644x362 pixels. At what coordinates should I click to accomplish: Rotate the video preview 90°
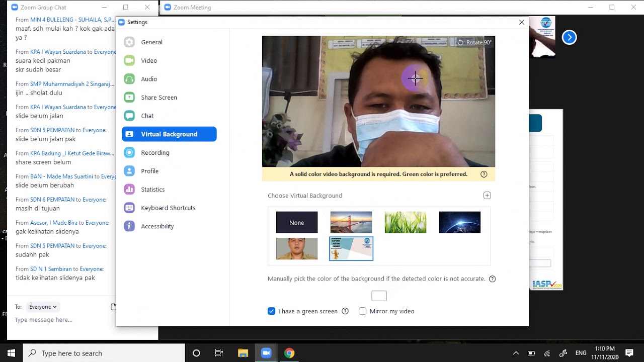click(x=474, y=43)
